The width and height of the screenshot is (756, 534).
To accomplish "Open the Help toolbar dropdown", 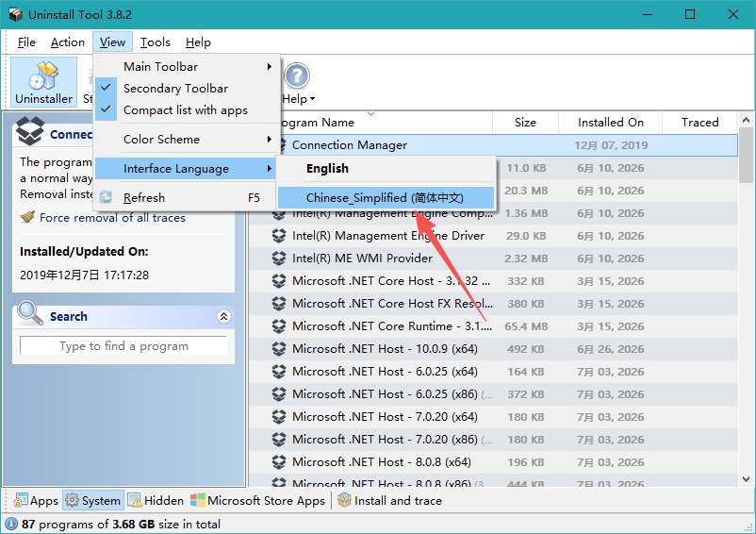I will click(299, 99).
